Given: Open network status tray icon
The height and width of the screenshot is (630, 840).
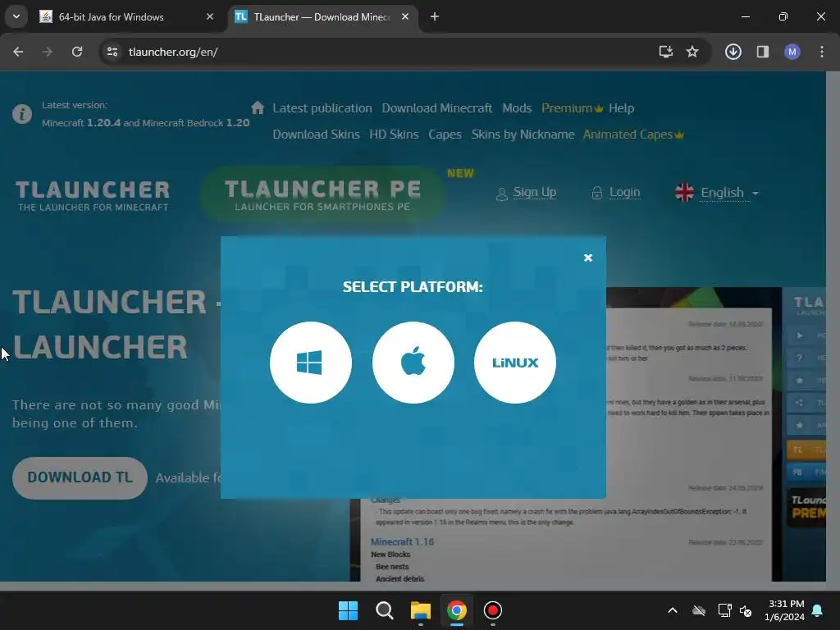Looking at the screenshot, I should pyautogui.click(x=724, y=610).
